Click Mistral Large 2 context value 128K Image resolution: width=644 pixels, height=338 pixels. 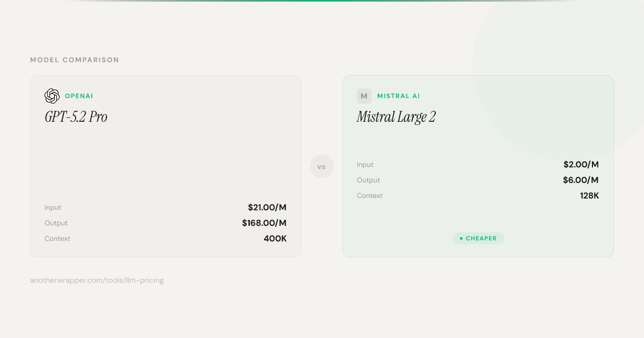coord(590,195)
